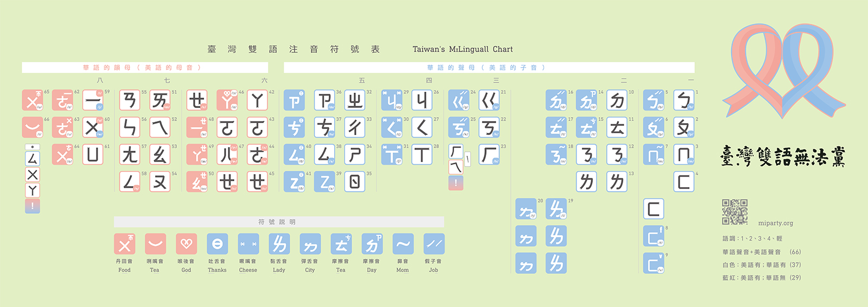Image resolution: width=868 pixels, height=307 pixels.
Task: Choose the ㄅ tile numbered 1
Action: [x=684, y=100]
